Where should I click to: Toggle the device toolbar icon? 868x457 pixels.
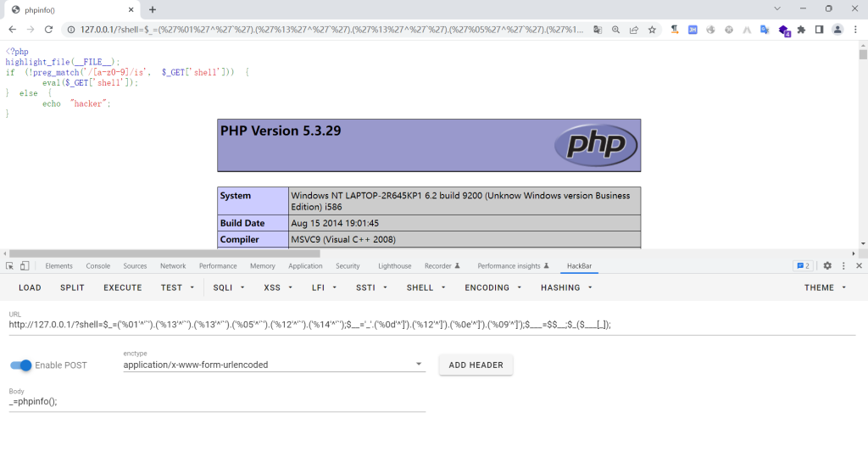25,266
